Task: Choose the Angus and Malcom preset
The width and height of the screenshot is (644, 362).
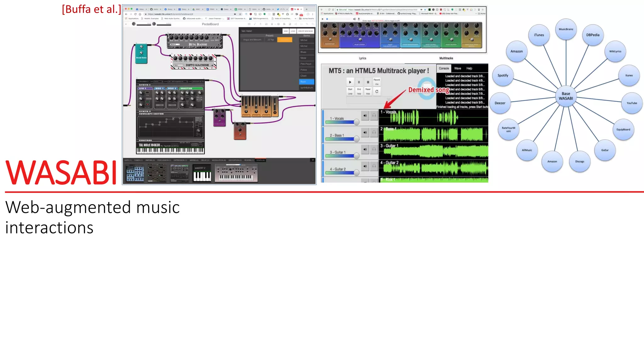Action: click(252, 40)
